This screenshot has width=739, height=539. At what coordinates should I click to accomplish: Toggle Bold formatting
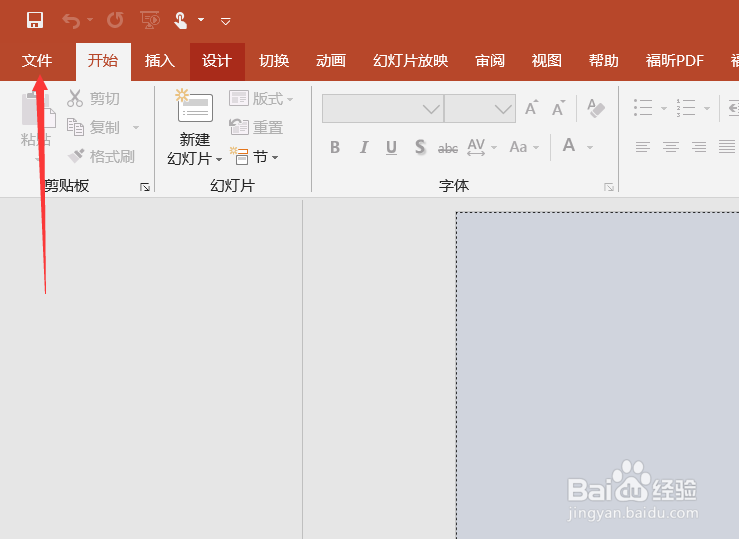(335, 147)
